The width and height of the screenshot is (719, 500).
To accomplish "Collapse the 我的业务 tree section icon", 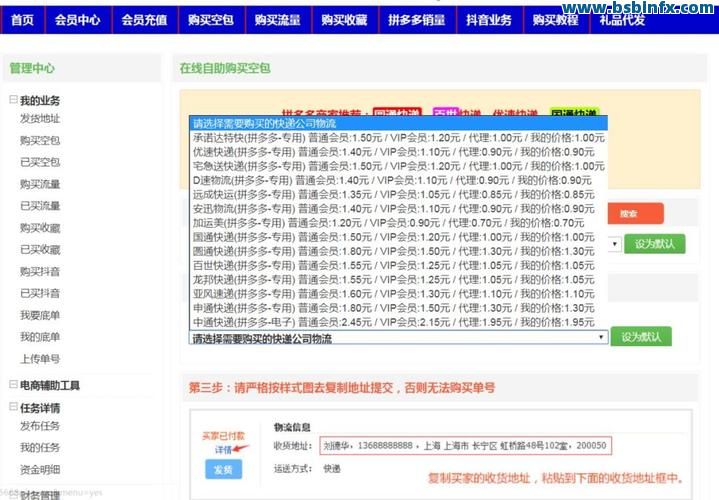I will 13,100.
